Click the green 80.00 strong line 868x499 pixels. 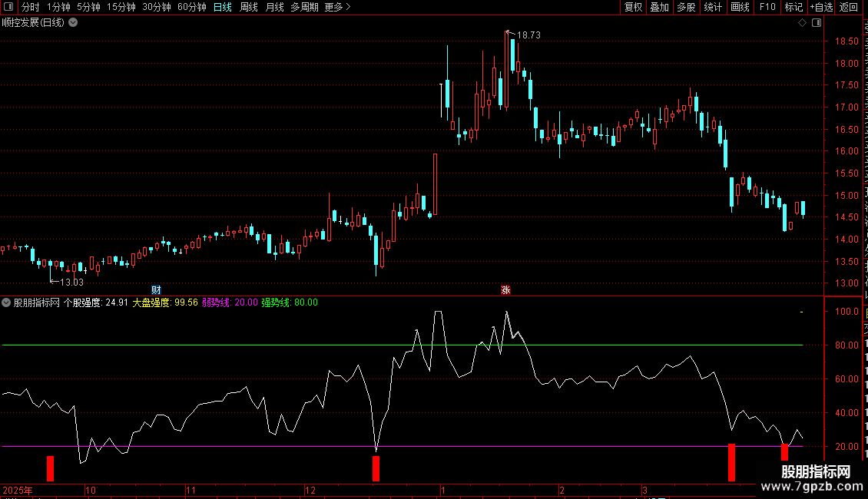click(403, 345)
